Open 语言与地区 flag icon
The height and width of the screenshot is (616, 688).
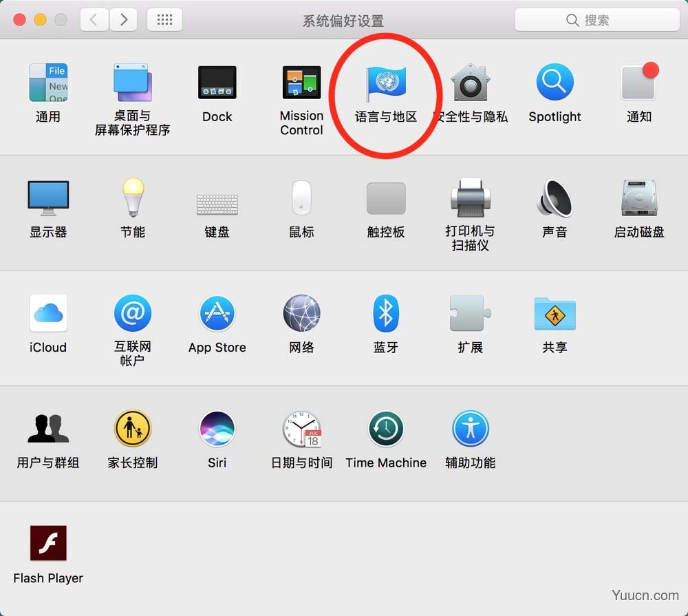pyautogui.click(x=386, y=83)
